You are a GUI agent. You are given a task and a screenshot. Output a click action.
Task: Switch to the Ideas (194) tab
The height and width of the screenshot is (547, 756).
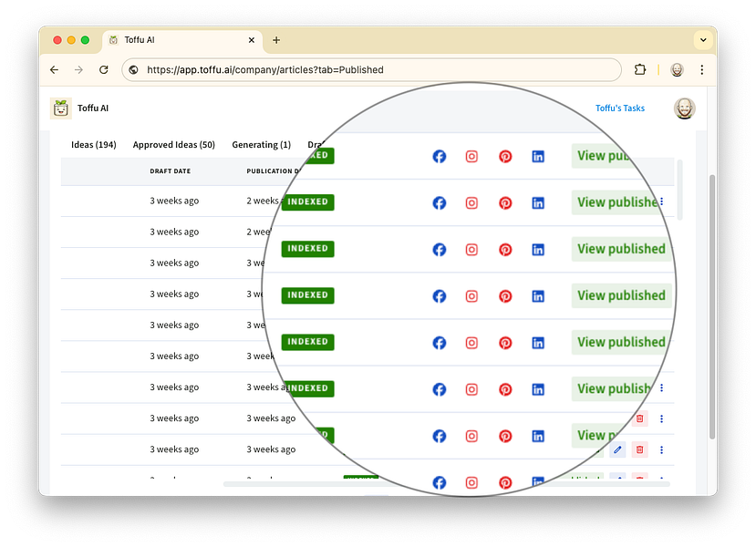(94, 145)
